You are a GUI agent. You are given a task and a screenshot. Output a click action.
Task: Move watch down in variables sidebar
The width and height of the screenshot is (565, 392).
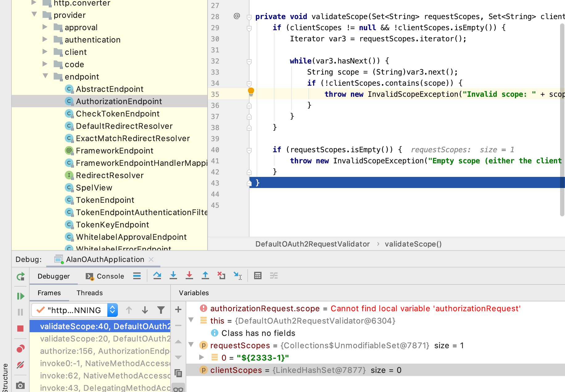[178, 357]
